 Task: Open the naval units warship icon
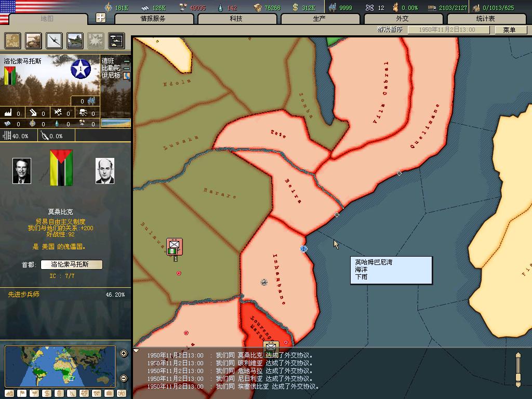point(75,41)
